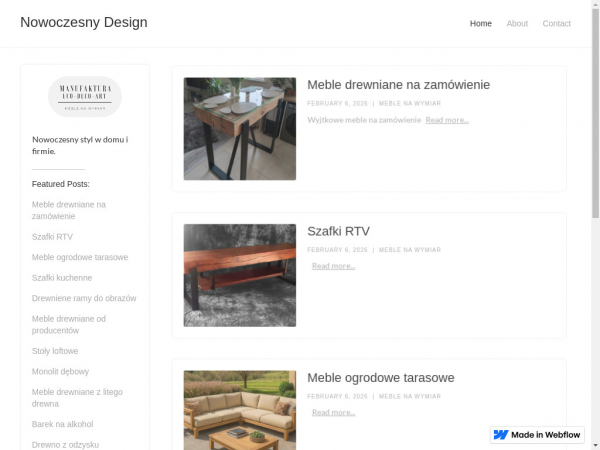This screenshot has width=600, height=450.
Task: Open sidebar link Barek na alkohol
Action: 62,424
